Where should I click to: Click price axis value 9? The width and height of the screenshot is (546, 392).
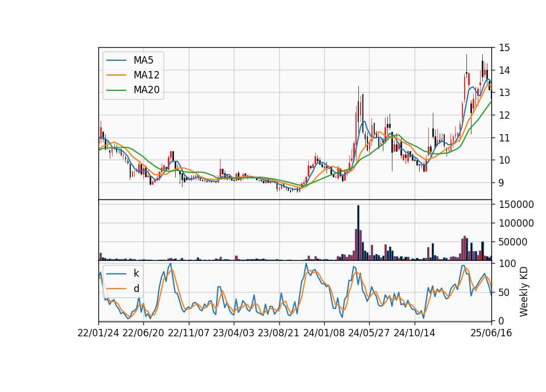pyautogui.click(x=501, y=183)
